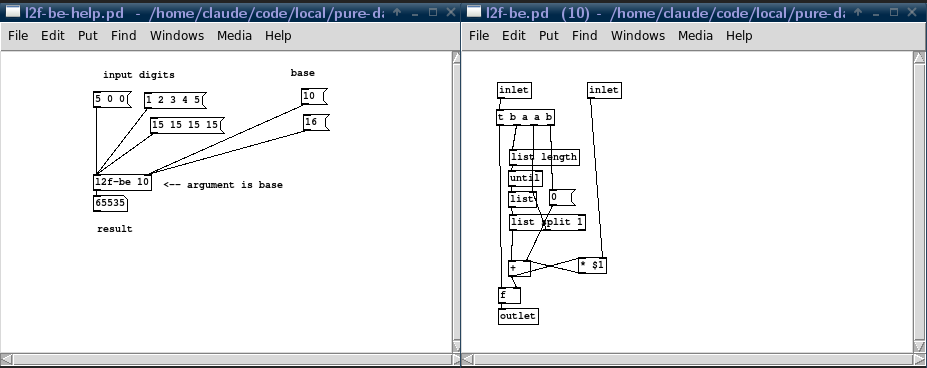Click the 'result' comment label

tap(115, 229)
